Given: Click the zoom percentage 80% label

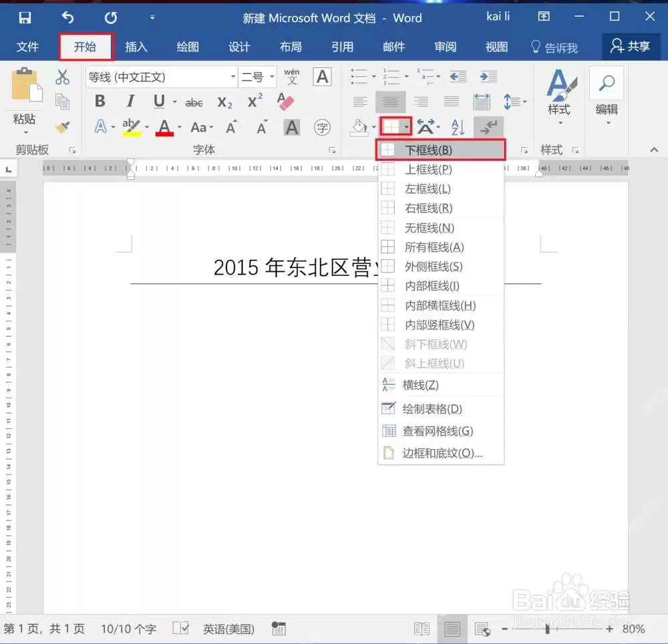Looking at the screenshot, I should [633, 629].
